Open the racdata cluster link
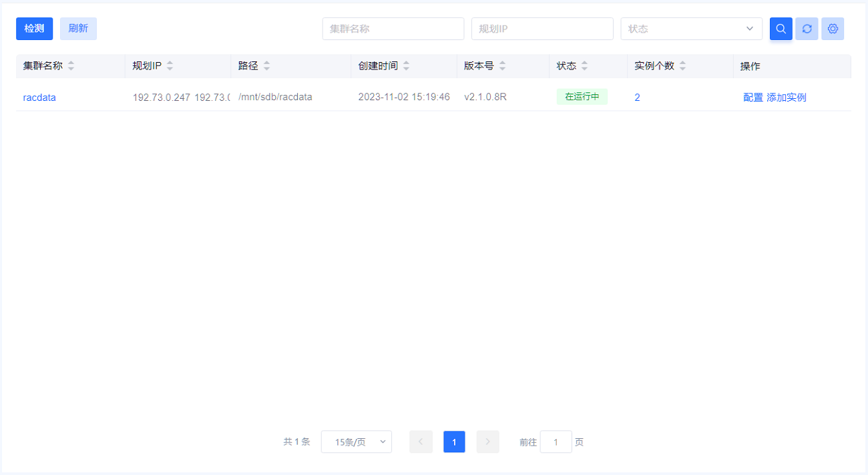This screenshot has width=868, height=475. [x=39, y=98]
